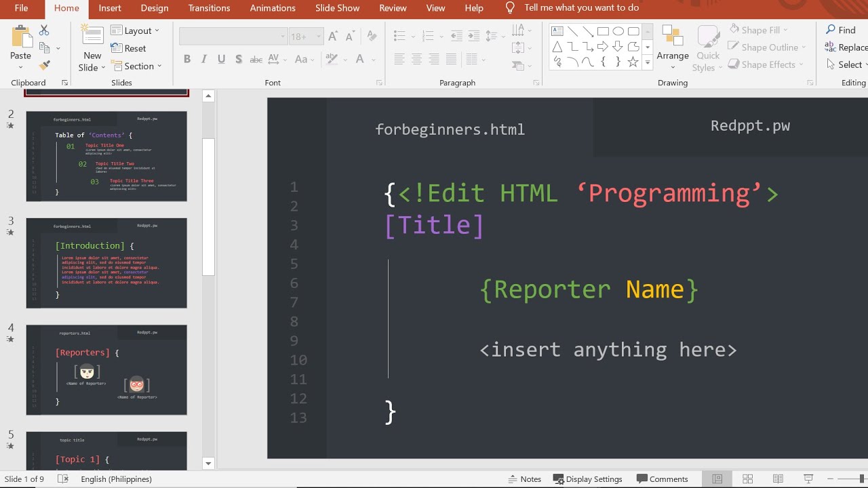Click the Reset slide button

129,48
